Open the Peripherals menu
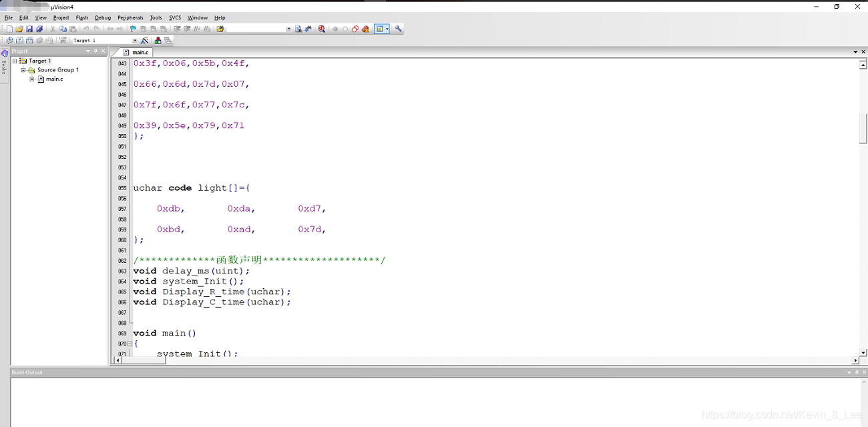The height and width of the screenshot is (427, 868). (130, 18)
